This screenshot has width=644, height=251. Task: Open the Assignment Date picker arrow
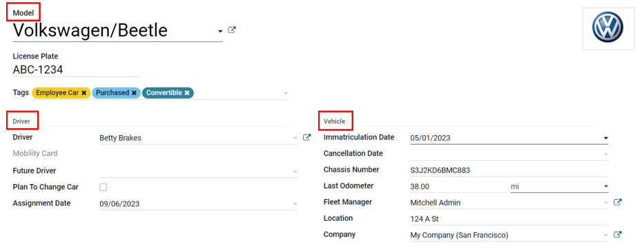295,204
